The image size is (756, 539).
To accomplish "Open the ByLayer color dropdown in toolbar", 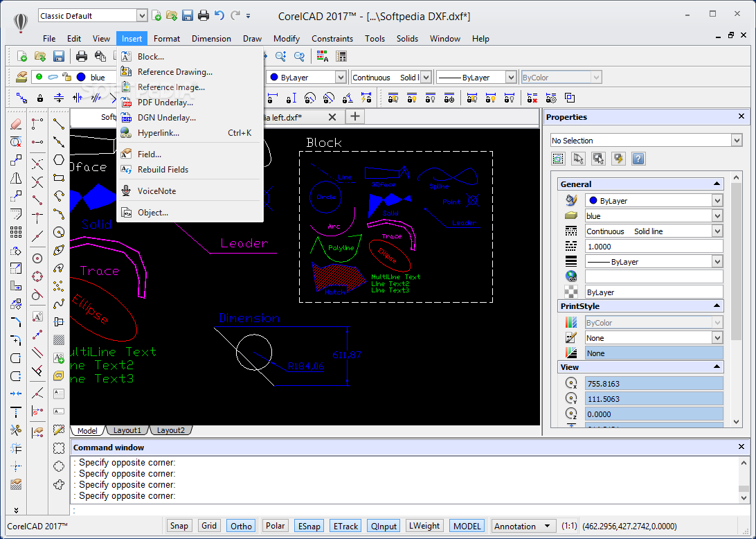I will 341,77.
